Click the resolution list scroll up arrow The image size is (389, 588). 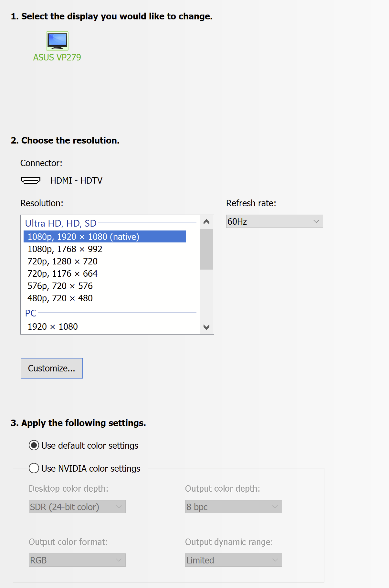206,222
